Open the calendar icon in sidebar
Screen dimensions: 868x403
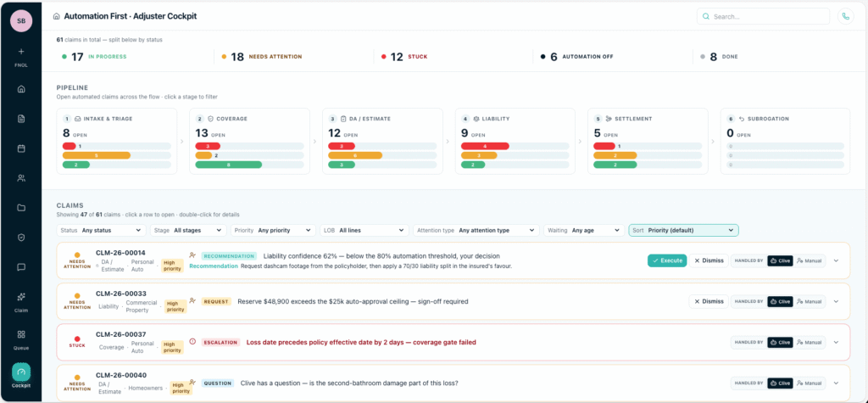pyautogui.click(x=21, y=148)
